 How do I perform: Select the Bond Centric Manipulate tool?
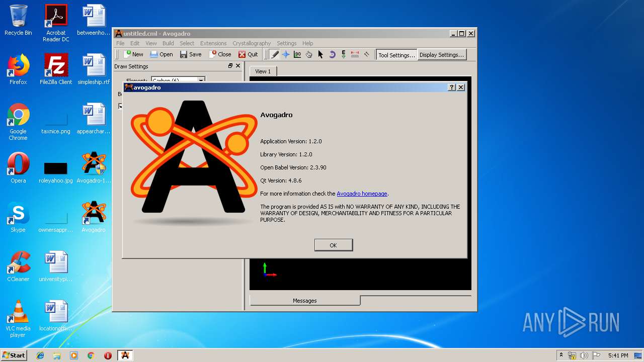click(x=297, y=54)
